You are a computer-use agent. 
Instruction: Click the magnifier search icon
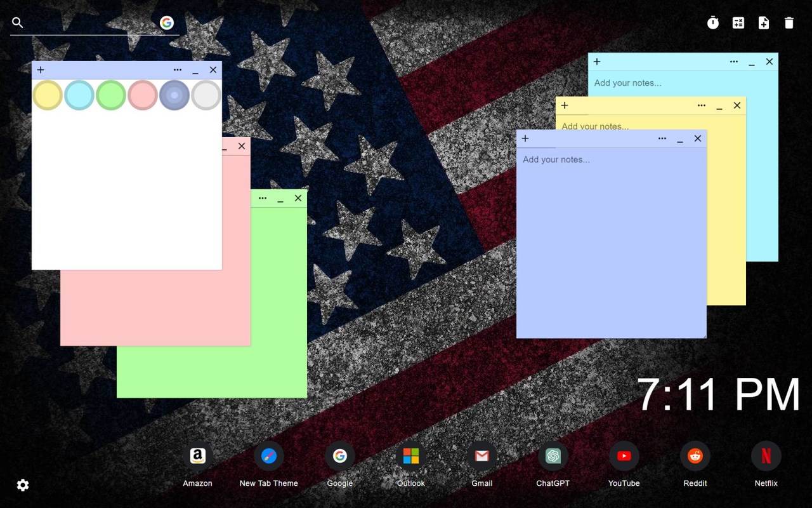(x=18, y=23)
